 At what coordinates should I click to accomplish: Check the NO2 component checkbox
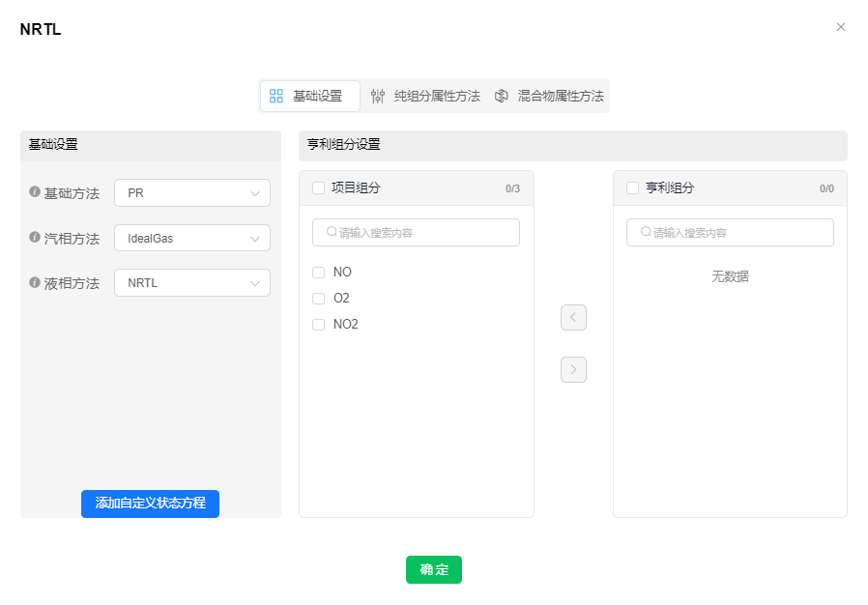coord(318,324)
